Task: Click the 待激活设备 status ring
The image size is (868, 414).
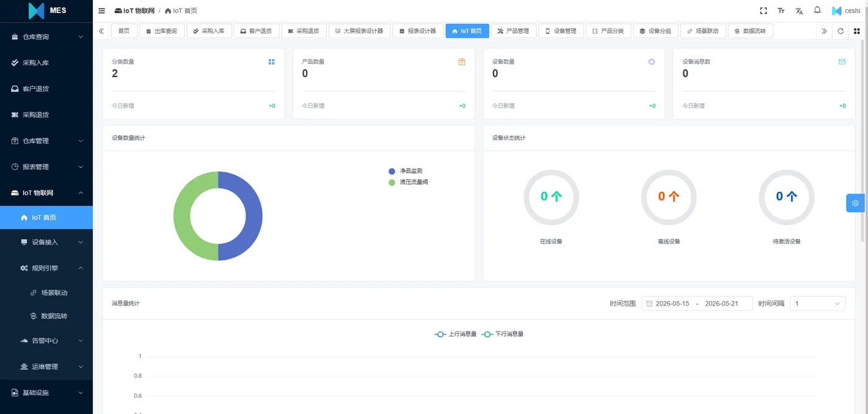Action: point(787,197)
